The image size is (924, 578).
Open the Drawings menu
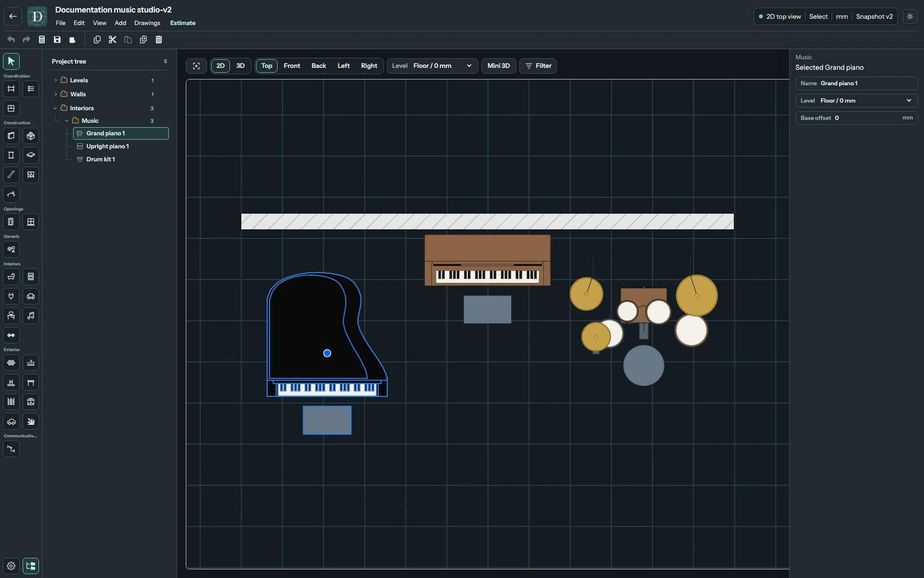coord(147,23)
